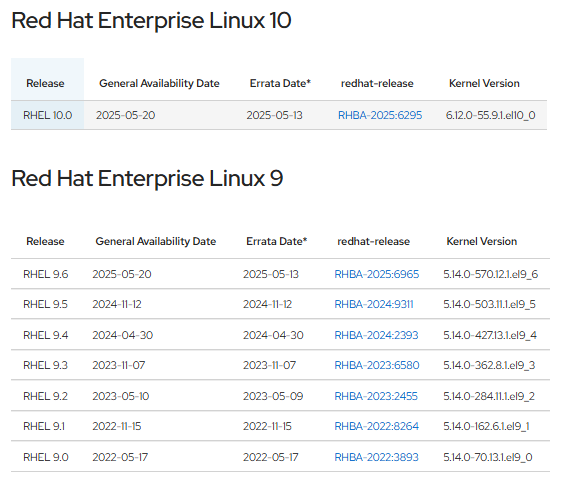Click the RHEL 9.4 release cell

[x=46, y=335]
